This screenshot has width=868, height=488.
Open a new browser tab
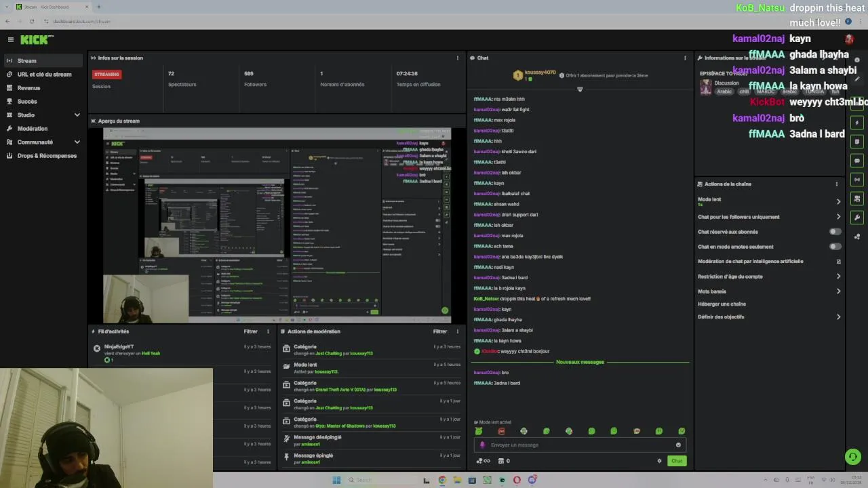click(99, 7)
